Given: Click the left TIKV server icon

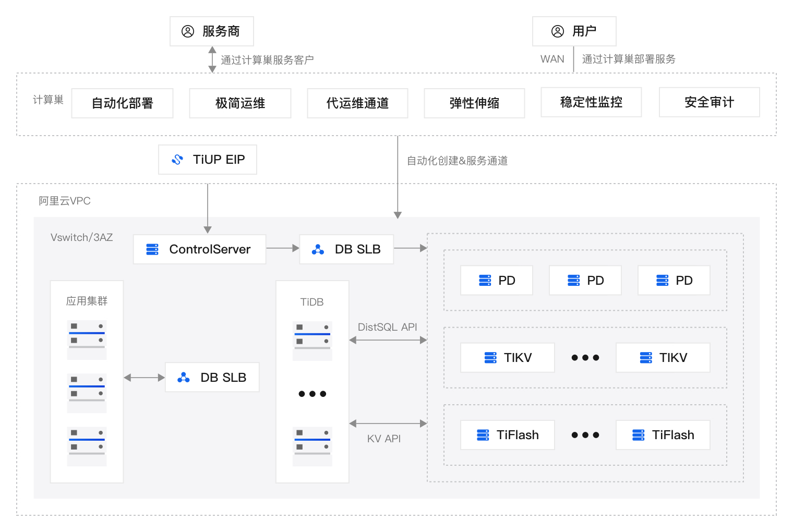Looking at the screenshot, I should (490, 358).
